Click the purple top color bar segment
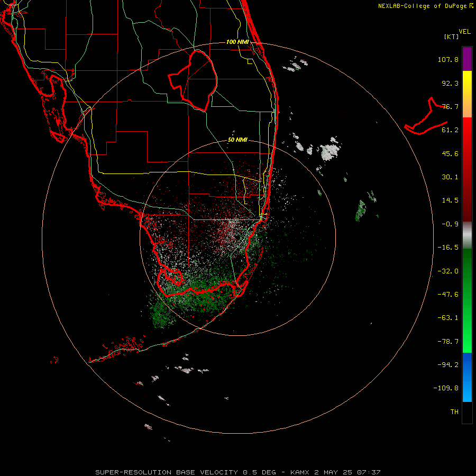476x476 pixels. tap(467, 59)
